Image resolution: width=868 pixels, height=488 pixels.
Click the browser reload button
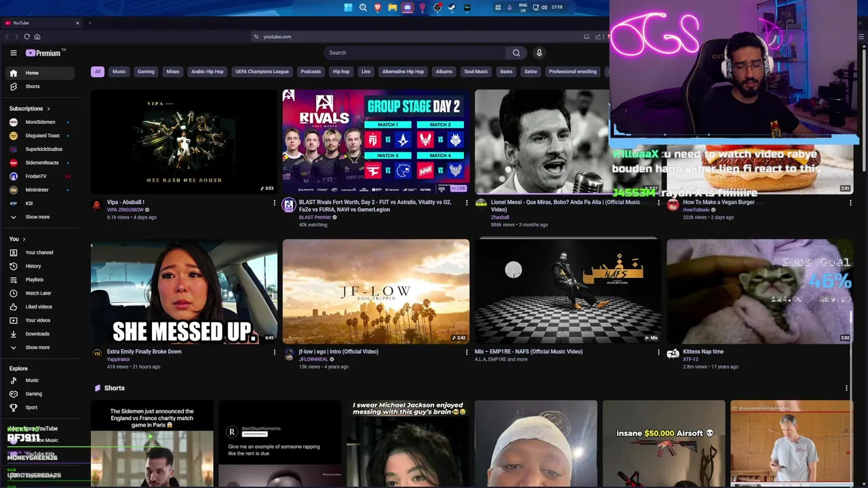point(26,37)
